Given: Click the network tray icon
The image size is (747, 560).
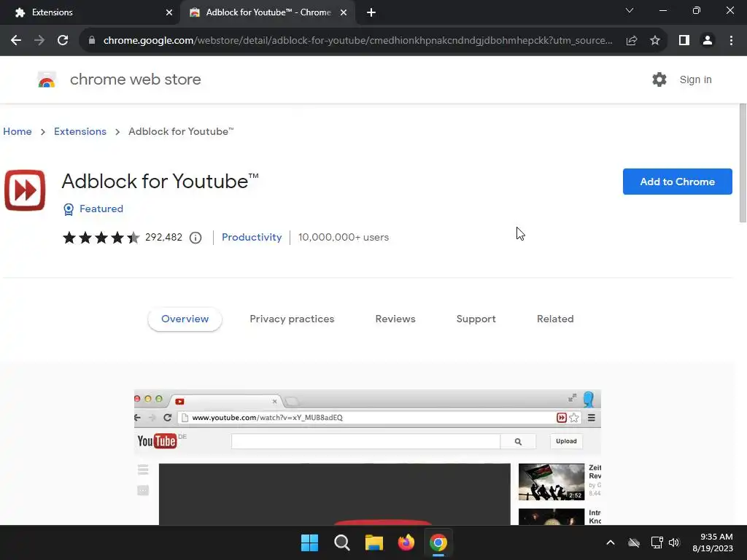Looking at the screenshot, I should point(657,542).
